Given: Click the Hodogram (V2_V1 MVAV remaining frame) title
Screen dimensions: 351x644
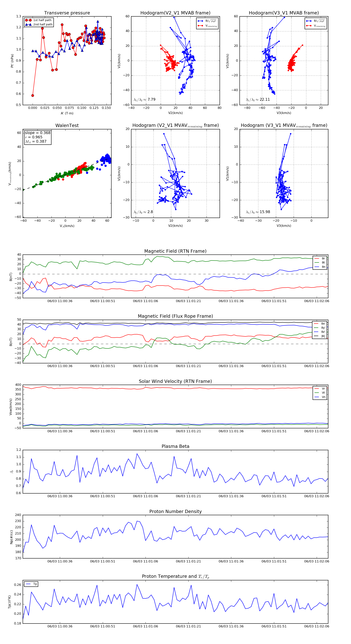Looking at the screenshot, I should 175,125.
